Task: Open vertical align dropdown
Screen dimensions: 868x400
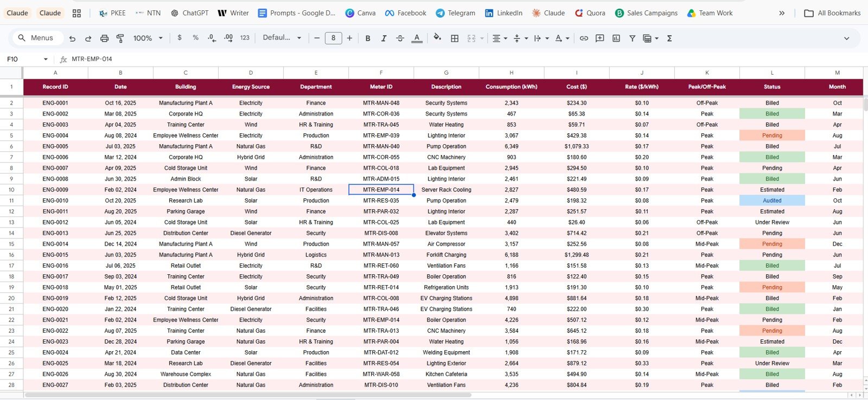Action: tap(520, 38)
